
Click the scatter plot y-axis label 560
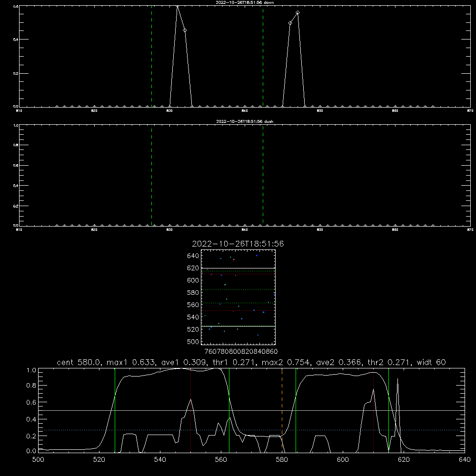pos(193,305)
